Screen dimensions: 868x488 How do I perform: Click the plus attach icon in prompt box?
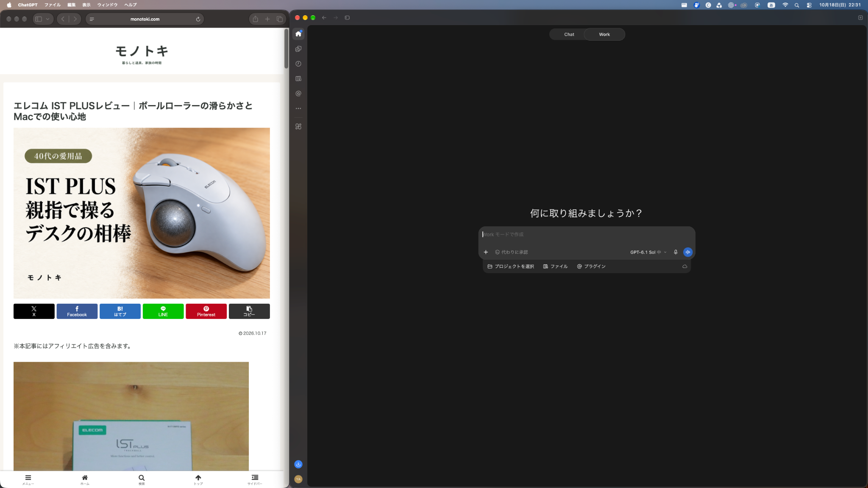pyautogui.click(x=486, y=252)
